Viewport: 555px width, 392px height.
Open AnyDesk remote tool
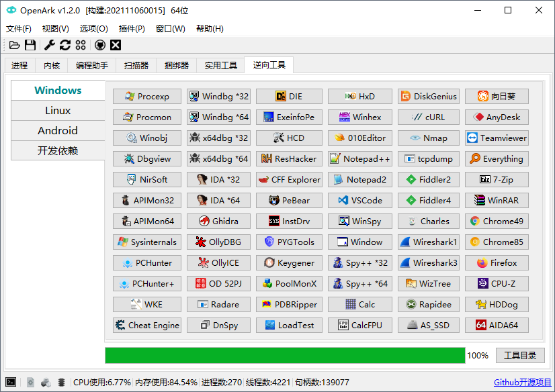(x=497, y=117)
